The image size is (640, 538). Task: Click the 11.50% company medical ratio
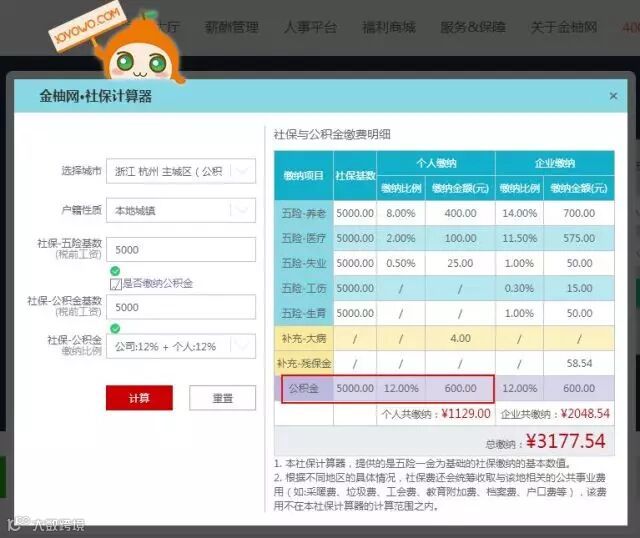pyautogui.click(x=519, y=238)
